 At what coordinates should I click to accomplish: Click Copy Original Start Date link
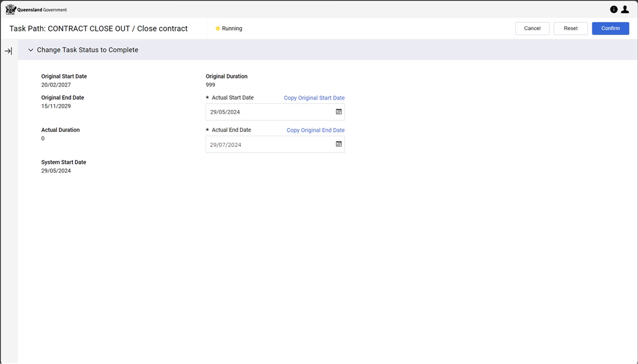point(314,98)
